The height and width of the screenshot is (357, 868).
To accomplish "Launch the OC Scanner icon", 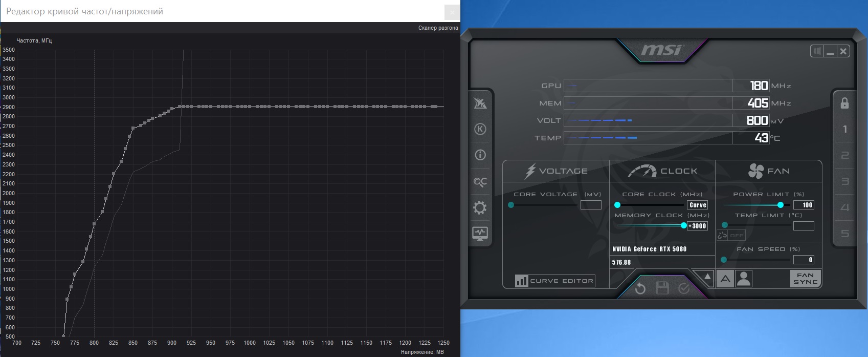I will (x=480, y=182).
